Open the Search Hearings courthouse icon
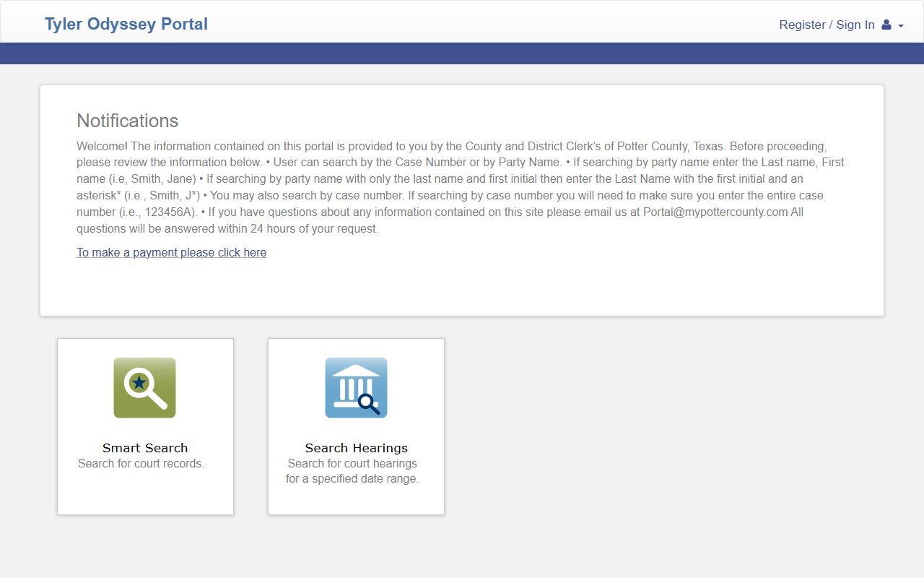Image resolution: width=924 pixels, height=578 pixels. coord(356,387)
